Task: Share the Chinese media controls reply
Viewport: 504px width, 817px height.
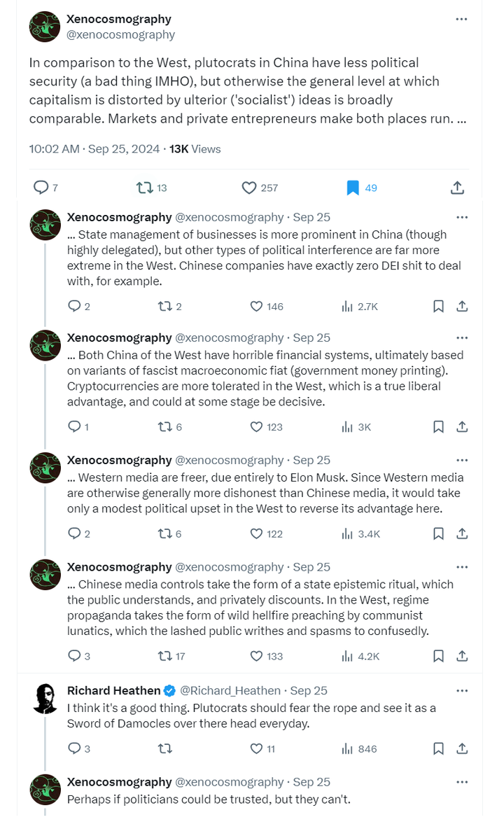Action: tap(462, 656)
